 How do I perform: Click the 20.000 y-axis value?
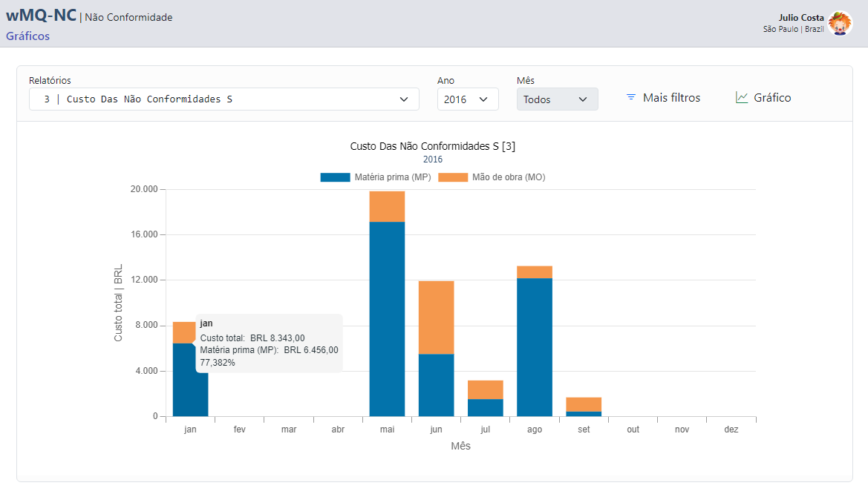point(144,189)
